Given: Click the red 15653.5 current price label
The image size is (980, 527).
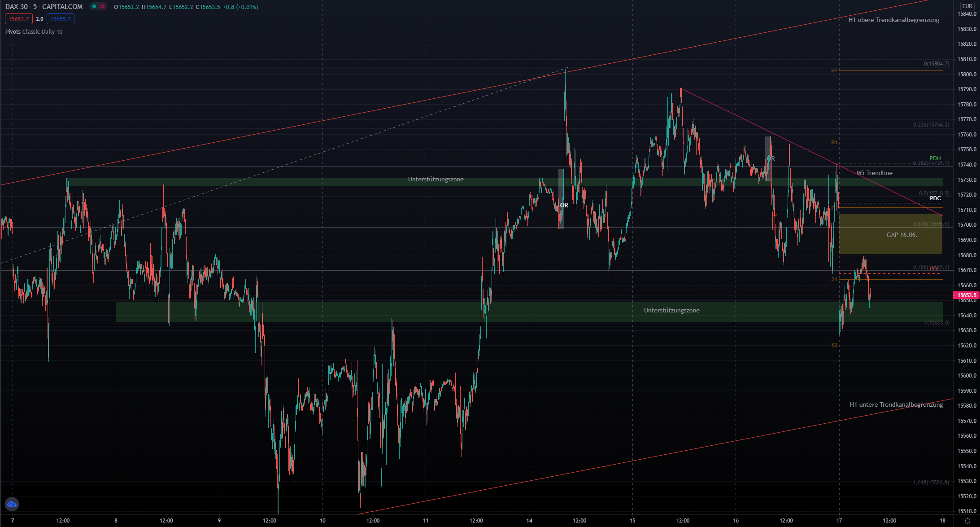Looking at the screenshot, I should click(966, 295).
